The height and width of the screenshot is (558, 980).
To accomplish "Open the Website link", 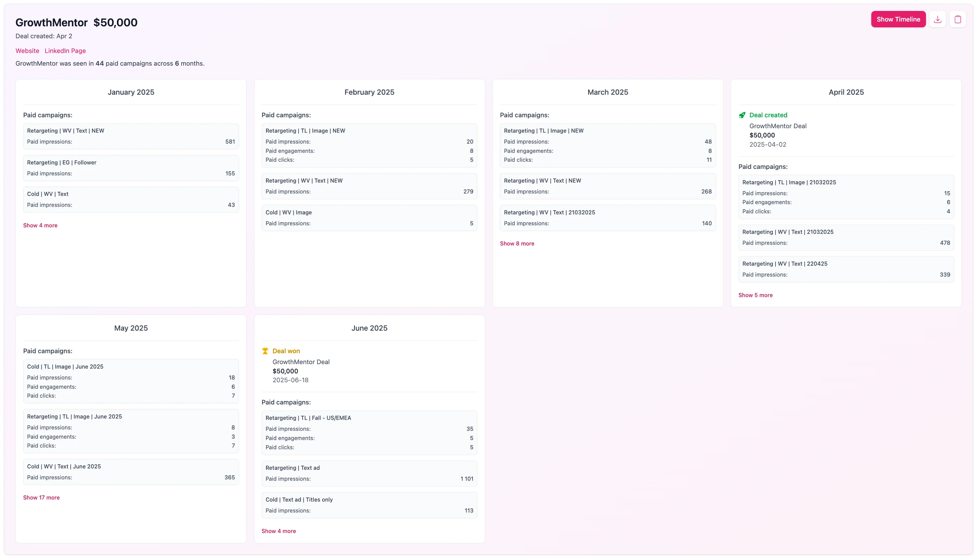I will coord(27,51).
